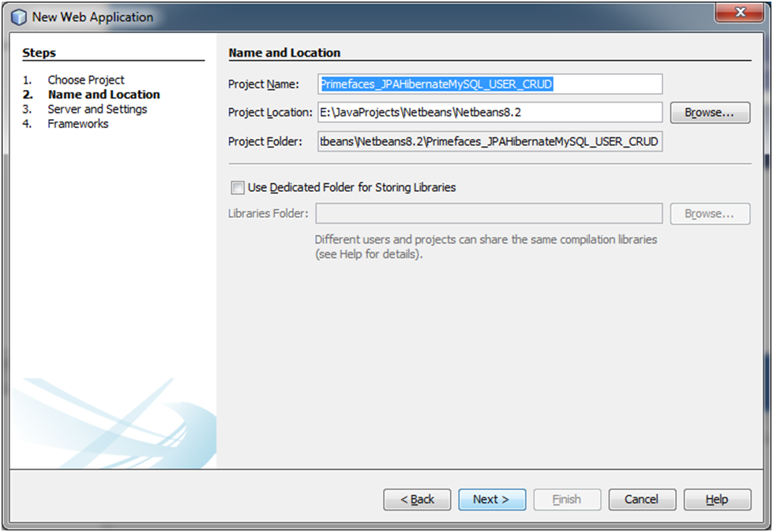Select the Project Name input field

(x=490, y=84)
